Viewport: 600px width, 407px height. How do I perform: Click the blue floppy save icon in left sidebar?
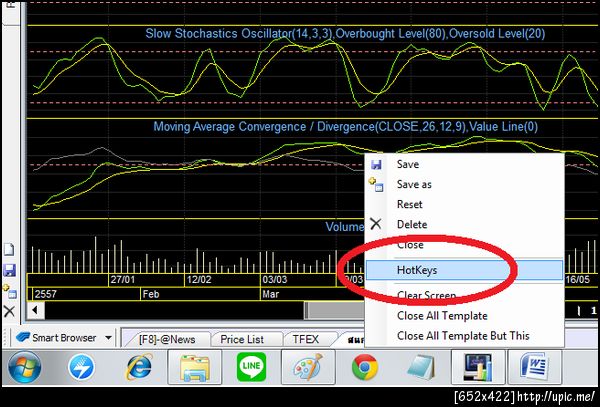(9, 270)
